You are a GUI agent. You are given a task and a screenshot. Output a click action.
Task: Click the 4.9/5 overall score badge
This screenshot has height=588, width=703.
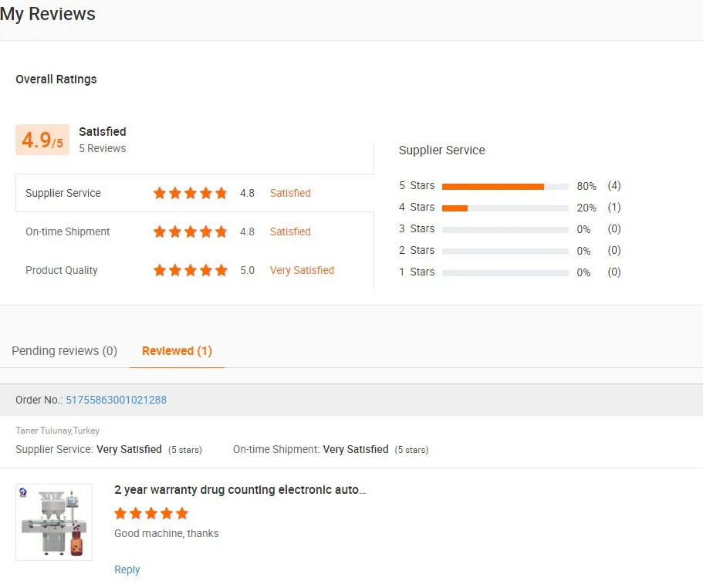pos(42,140)
